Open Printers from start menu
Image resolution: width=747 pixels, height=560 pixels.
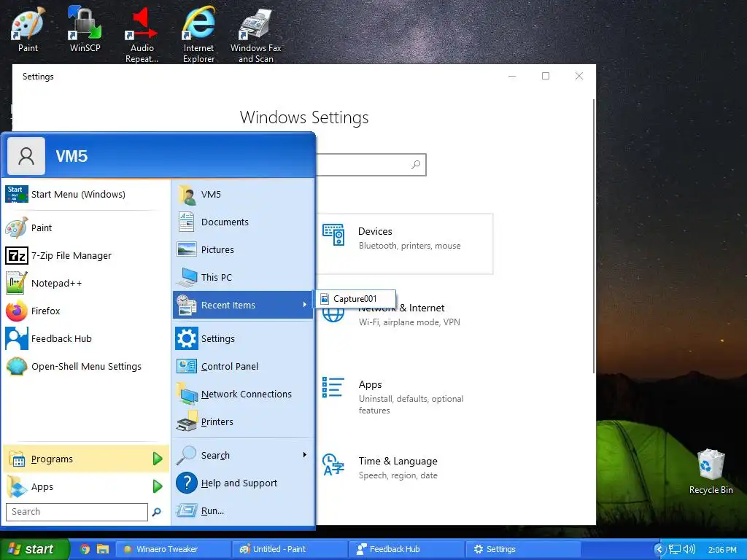coord(243,421)
